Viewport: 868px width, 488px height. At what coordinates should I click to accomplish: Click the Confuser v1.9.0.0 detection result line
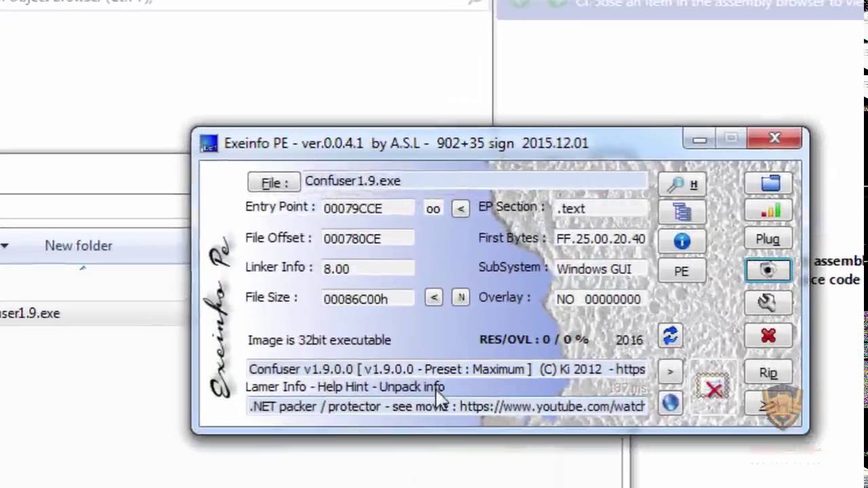point(447,369)
